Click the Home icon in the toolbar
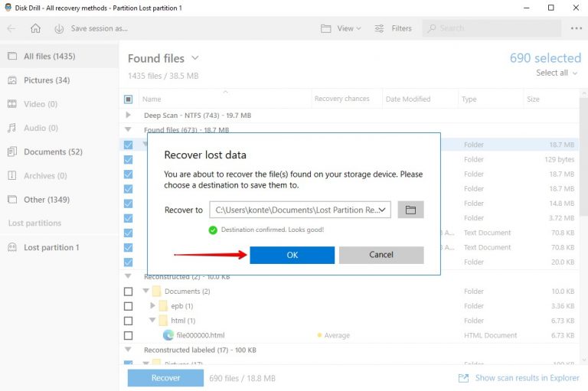The width and height of the screenshot is (588, 391). [x=35, y=28]
